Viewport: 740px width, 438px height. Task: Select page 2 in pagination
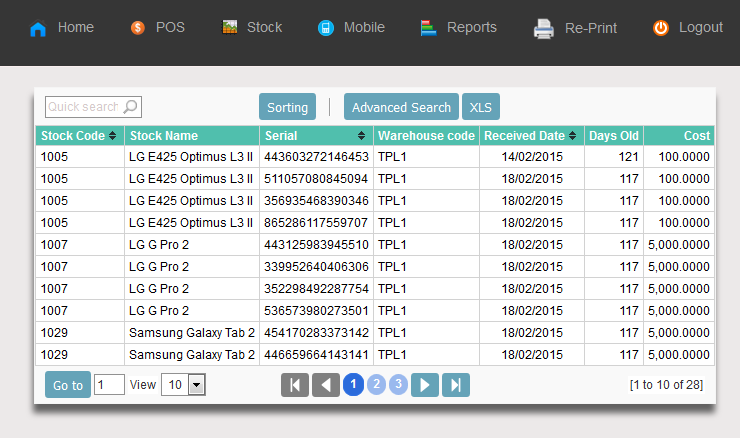coord(376,385)
